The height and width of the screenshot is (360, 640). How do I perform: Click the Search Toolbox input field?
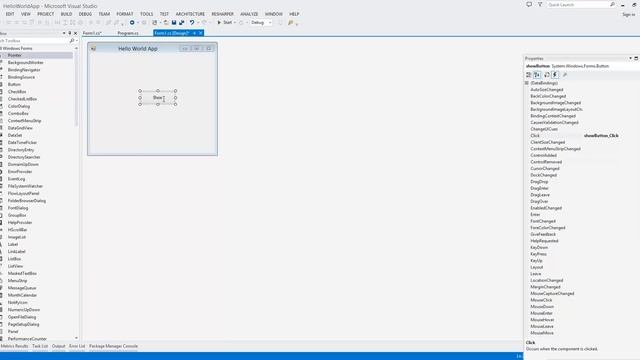(x=34, y=41)
